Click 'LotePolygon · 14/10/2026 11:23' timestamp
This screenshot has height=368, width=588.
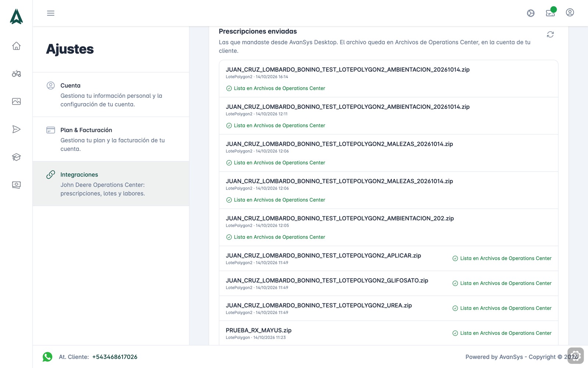(255, 337)
